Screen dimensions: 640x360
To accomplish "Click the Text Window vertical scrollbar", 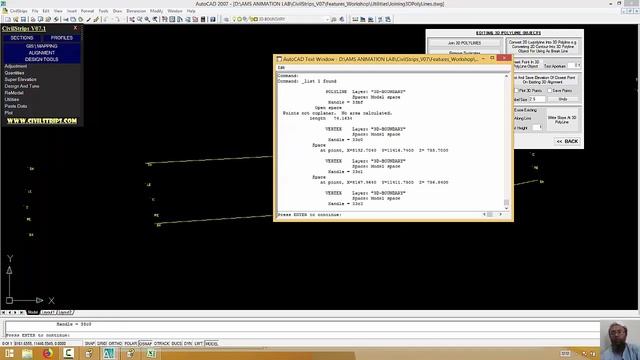I will tap(506, 142).
